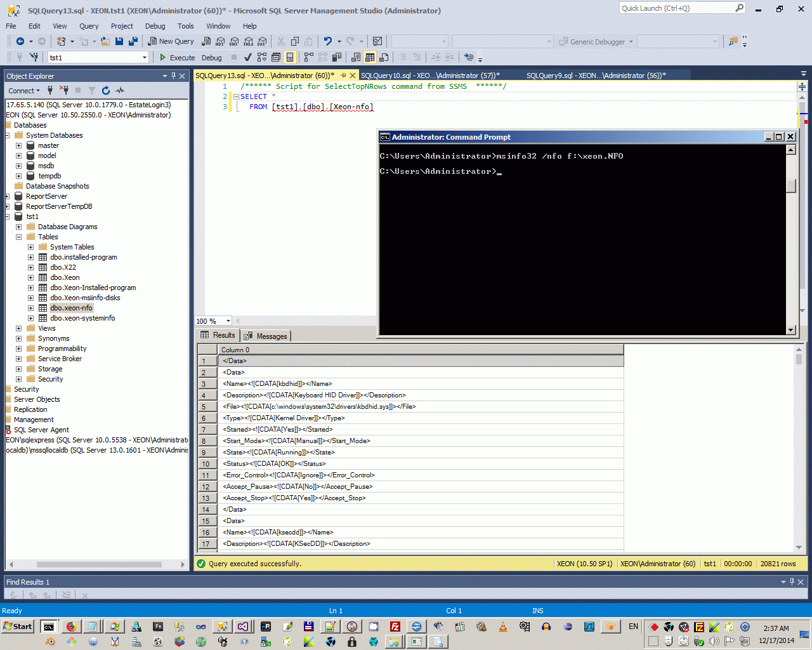
Task: Switch to SQLQuery10.sql tab
Action: point(430,76)
